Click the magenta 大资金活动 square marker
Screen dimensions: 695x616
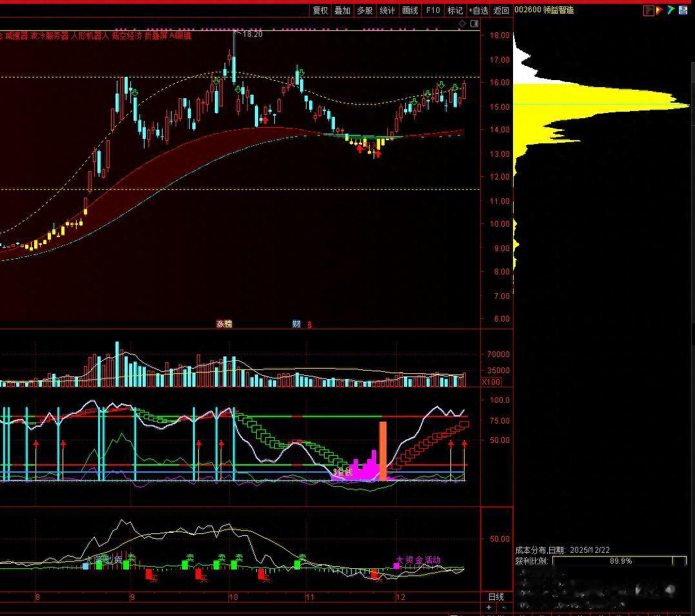point(396,566)
